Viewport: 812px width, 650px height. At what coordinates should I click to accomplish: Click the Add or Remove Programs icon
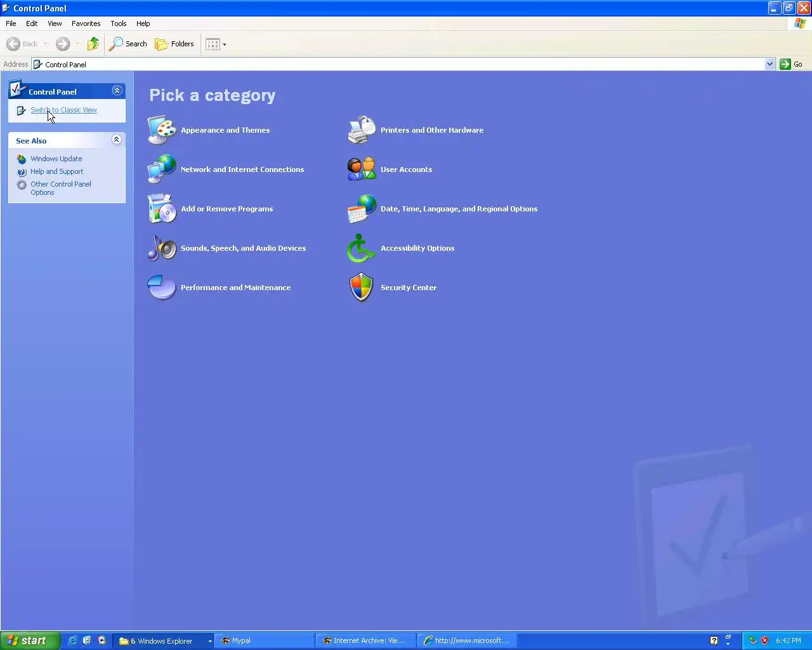pos(162,208)
